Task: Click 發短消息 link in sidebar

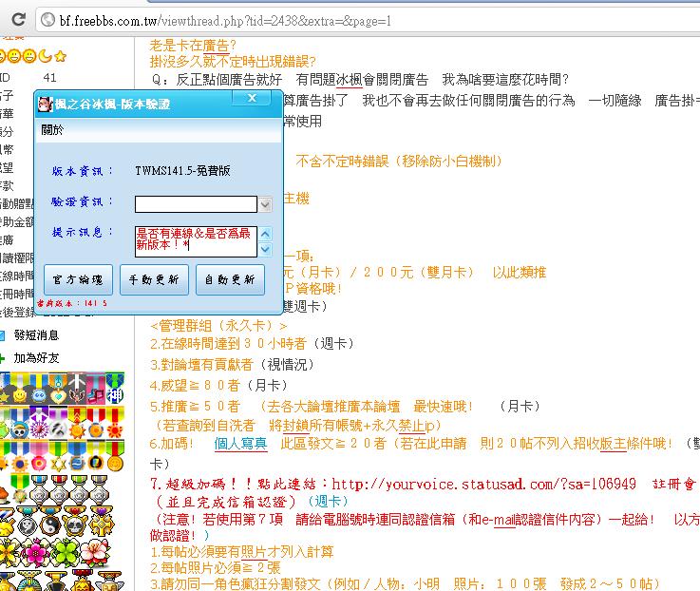Action: coord(36,335)
